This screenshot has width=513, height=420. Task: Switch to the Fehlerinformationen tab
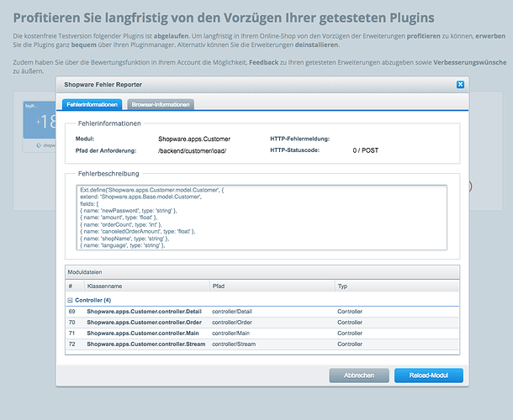92,105
